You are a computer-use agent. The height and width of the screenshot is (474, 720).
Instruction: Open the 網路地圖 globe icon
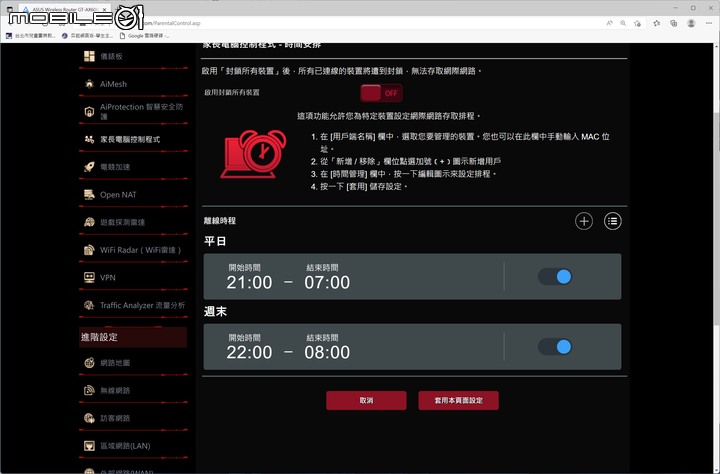[x=89, y=363]
